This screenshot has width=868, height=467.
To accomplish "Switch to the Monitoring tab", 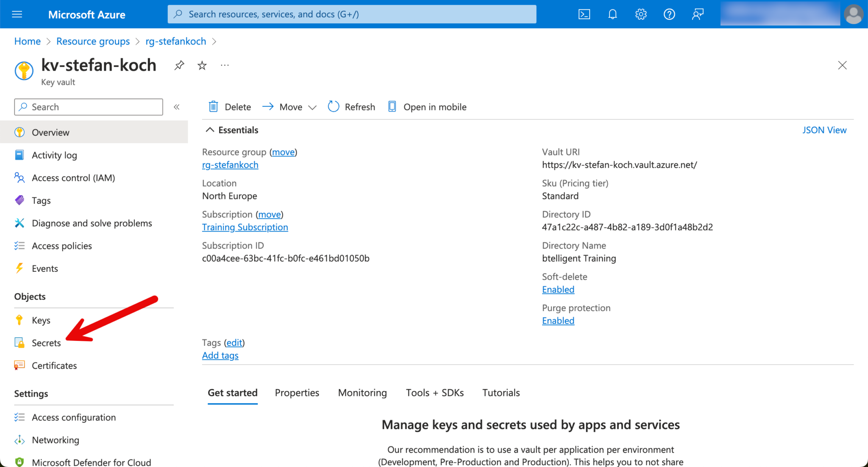I will (362, 392).
